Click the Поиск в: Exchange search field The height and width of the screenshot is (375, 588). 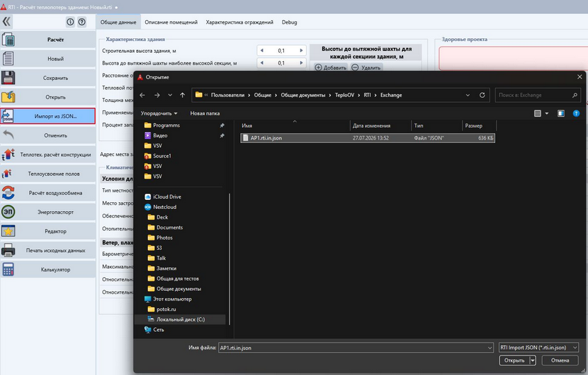click(537, 95)
